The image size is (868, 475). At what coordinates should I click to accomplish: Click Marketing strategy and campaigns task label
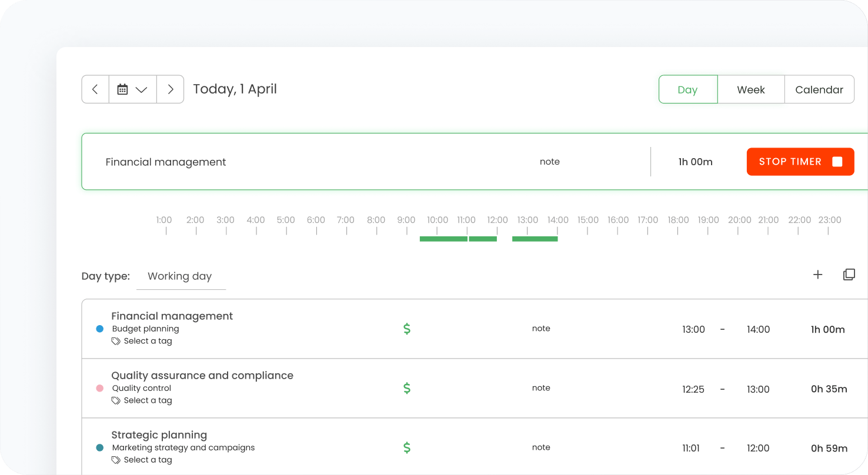[183, 448]
